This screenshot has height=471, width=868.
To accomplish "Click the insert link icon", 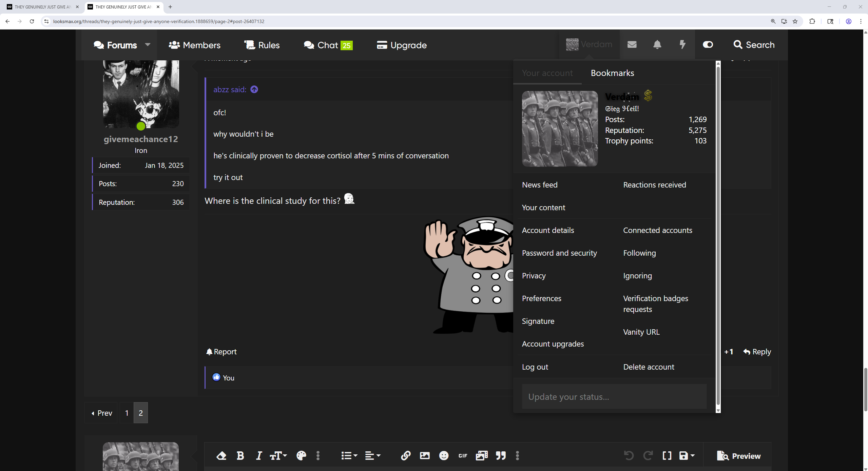I will click(x=406, y=455).
